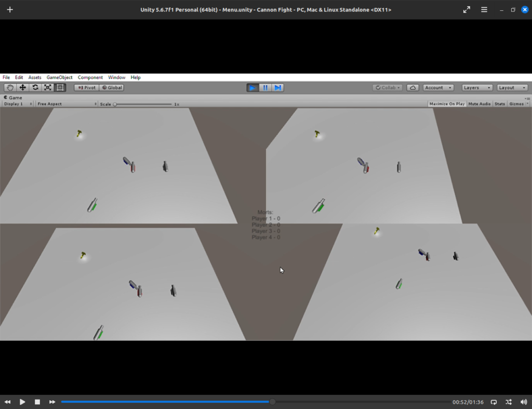Click the Game view Scale slider
The height and width of the screenshot is (409, 532).
(143, 104)
